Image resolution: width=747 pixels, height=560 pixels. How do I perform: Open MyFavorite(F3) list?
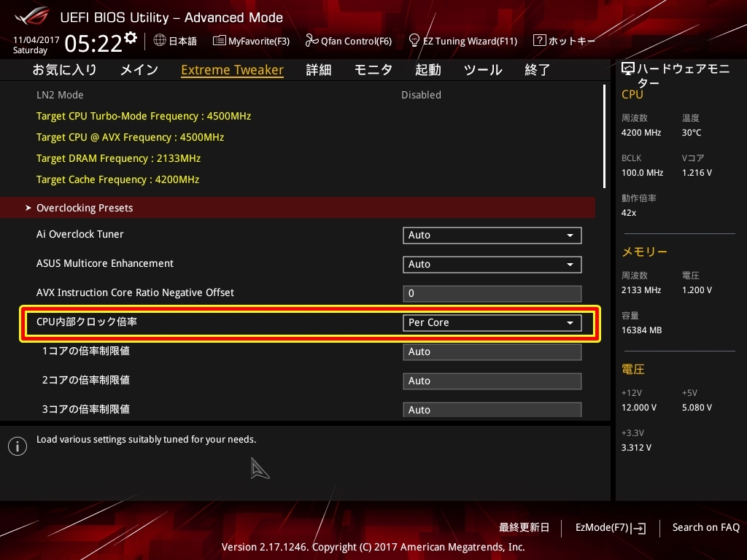click(251, 41)
